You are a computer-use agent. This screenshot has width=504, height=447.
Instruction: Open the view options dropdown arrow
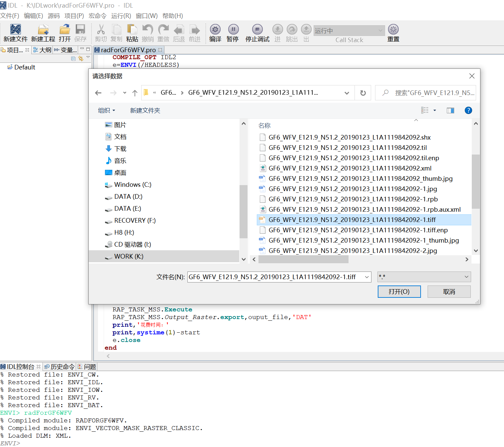pos(435,110)
